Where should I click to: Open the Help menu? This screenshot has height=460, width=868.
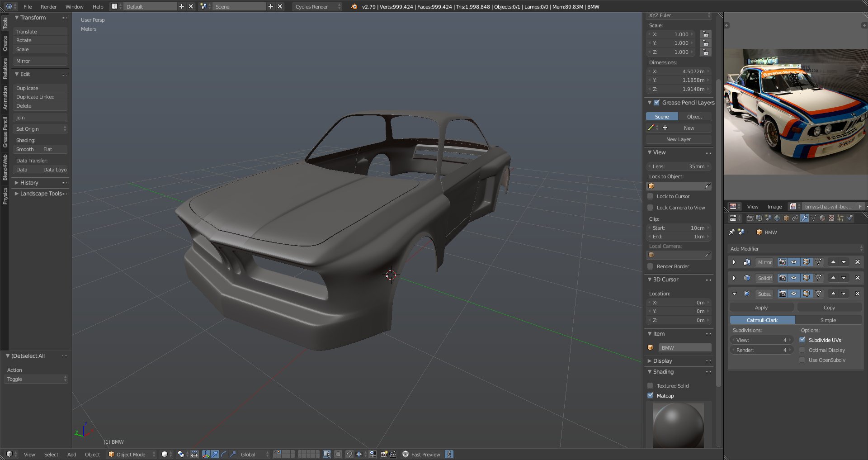[x=98, y=6]
